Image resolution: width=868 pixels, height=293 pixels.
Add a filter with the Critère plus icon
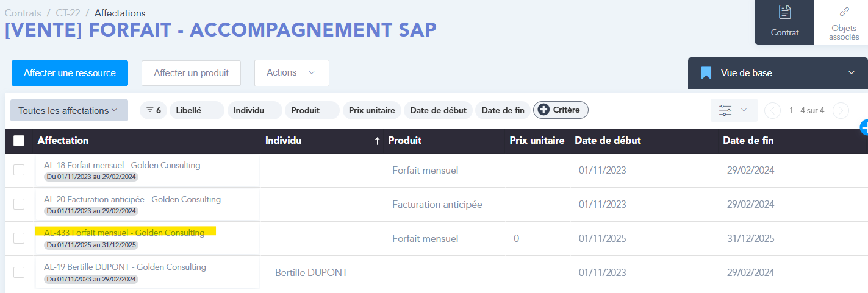543,110
